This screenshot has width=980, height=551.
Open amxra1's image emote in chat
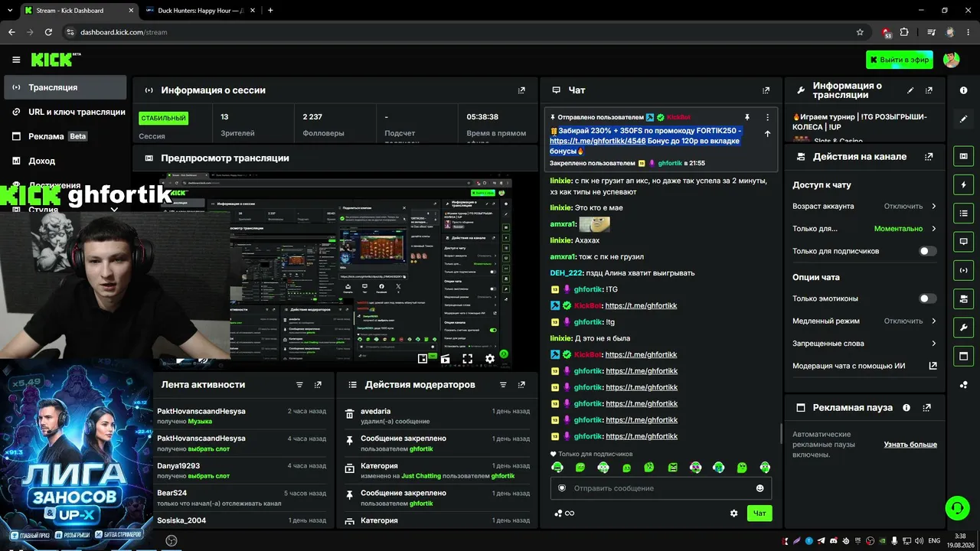click(x=594, y=224)
